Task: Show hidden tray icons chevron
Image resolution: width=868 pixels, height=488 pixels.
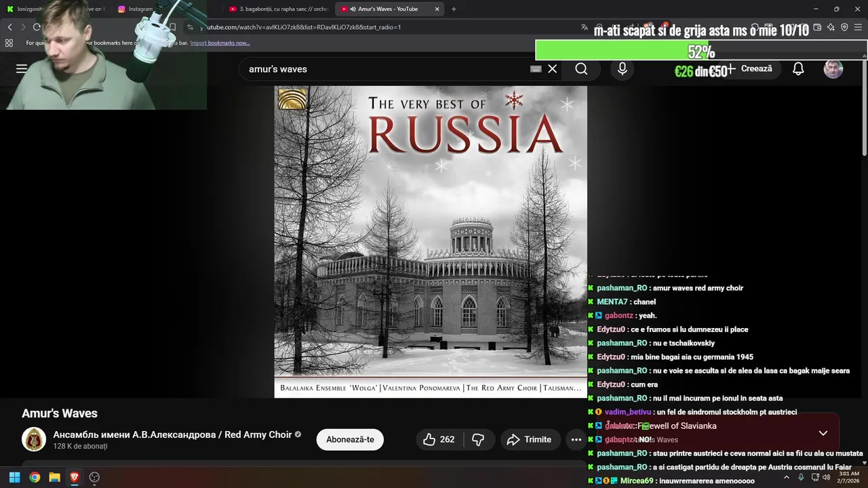Action: pyautogui.click(x=787, y=477)
